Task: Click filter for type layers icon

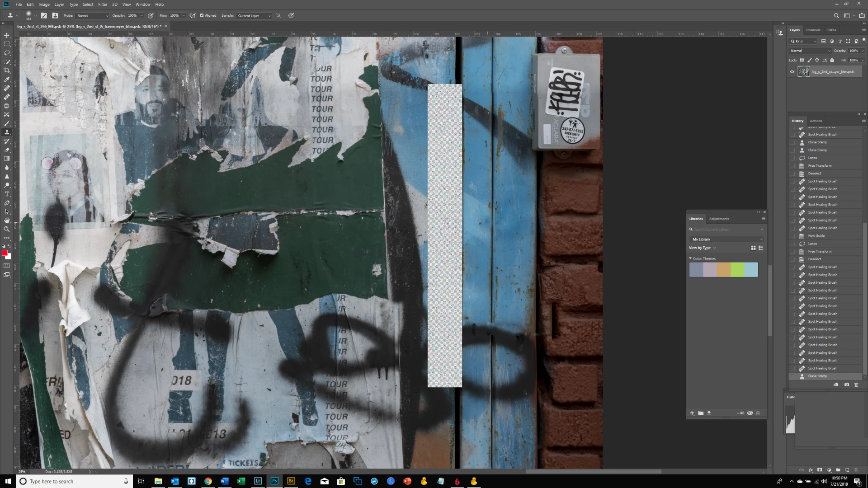Action: pos(840,41)
